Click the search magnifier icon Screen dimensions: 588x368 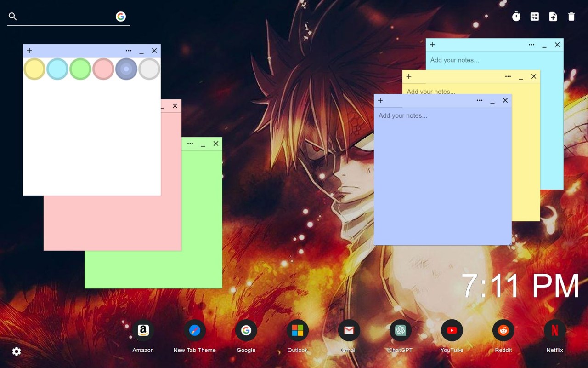(x=13, y=17)
